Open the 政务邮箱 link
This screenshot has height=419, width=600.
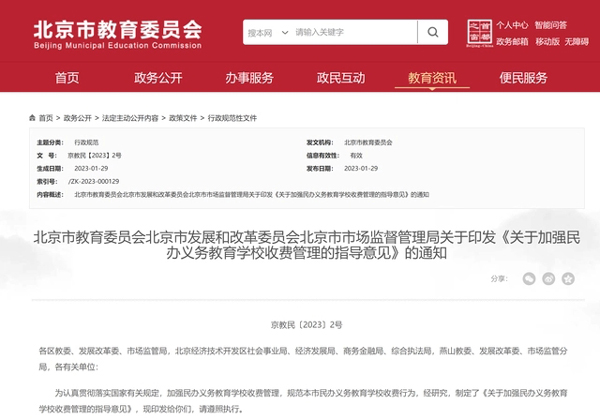[512, 42]
